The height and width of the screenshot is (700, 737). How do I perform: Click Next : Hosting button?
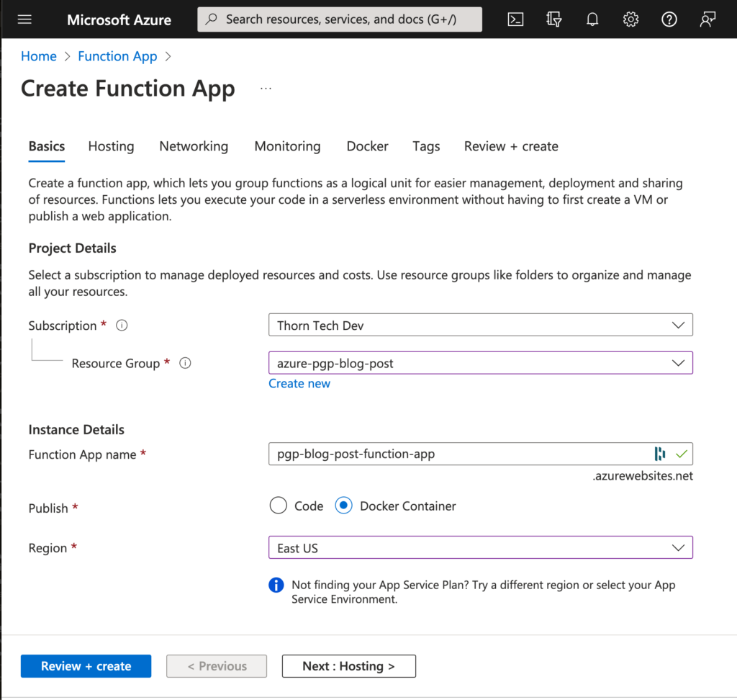pyautogui.click(x=349, y=666)
